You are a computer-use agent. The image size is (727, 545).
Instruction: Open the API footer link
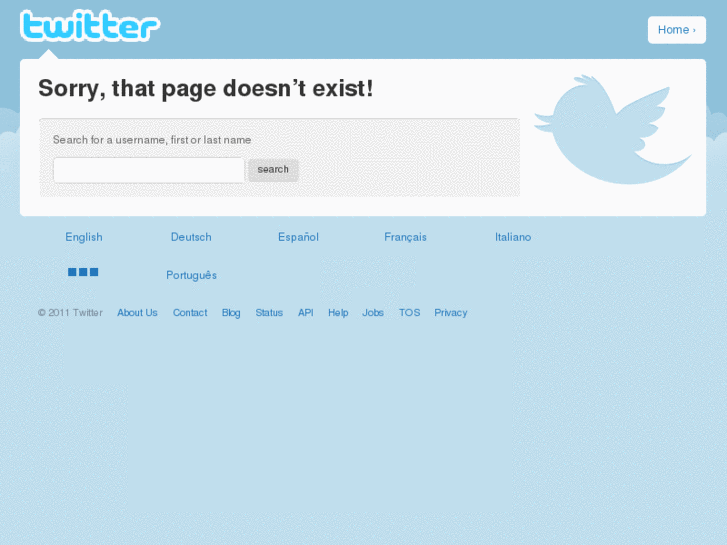306,313
